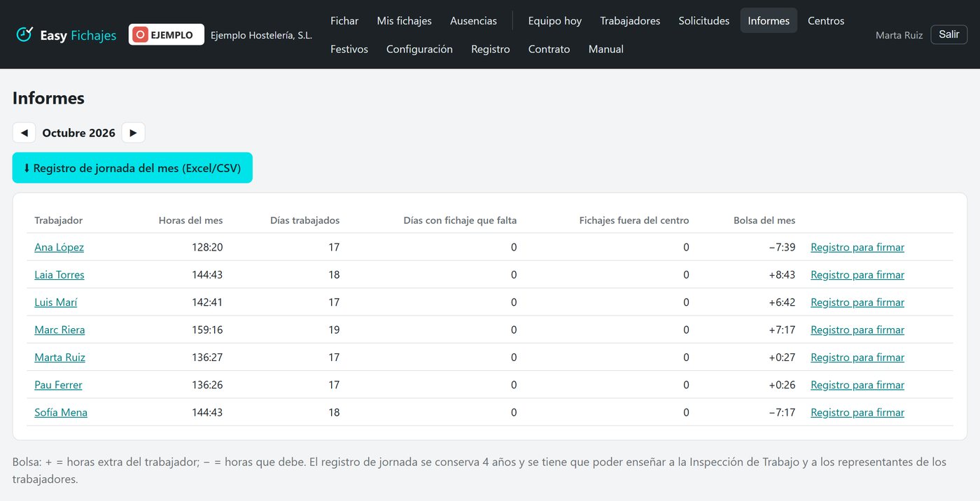
Task: Click the Horas del mes column header
Action: coord(190,220)
